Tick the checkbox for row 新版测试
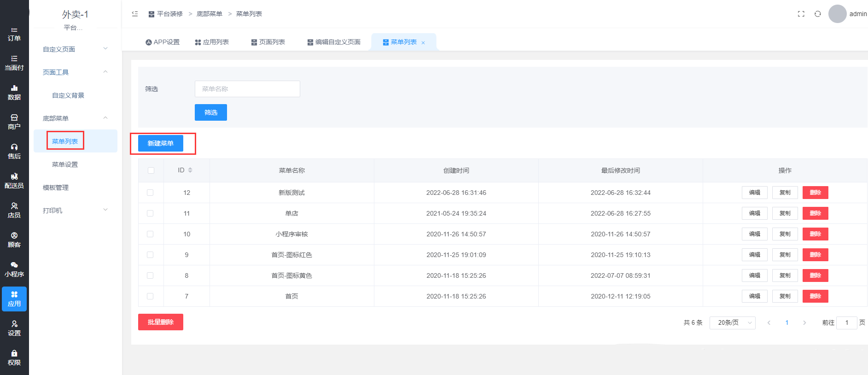This screenshot has height=375, width=868. tap(150, 193)
